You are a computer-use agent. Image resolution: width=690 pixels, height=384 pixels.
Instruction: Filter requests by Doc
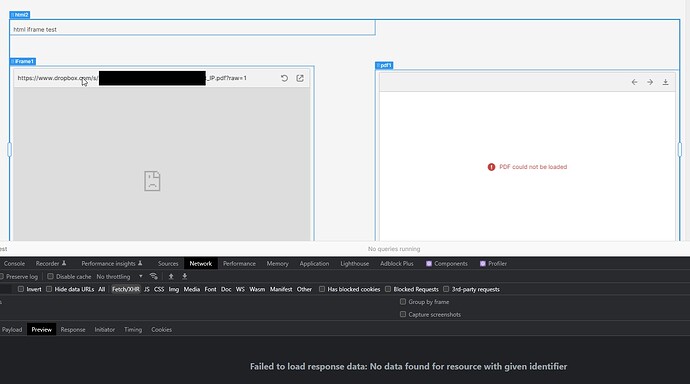click(x=226, y=289)
